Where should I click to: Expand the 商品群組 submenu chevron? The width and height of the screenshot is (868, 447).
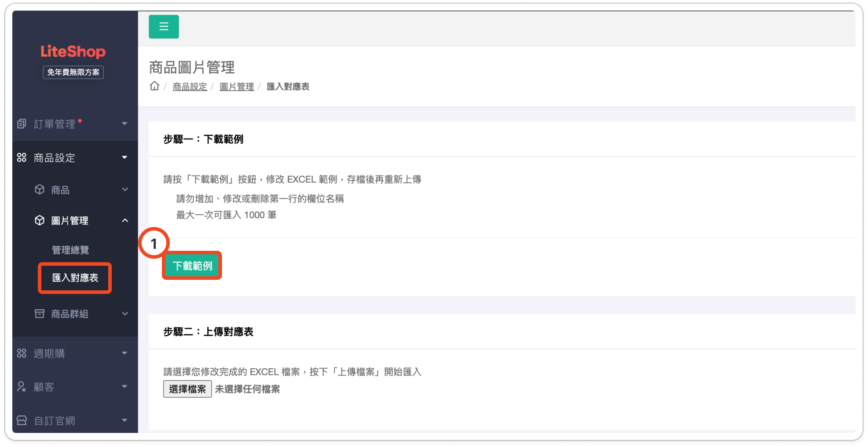point(125,314)
